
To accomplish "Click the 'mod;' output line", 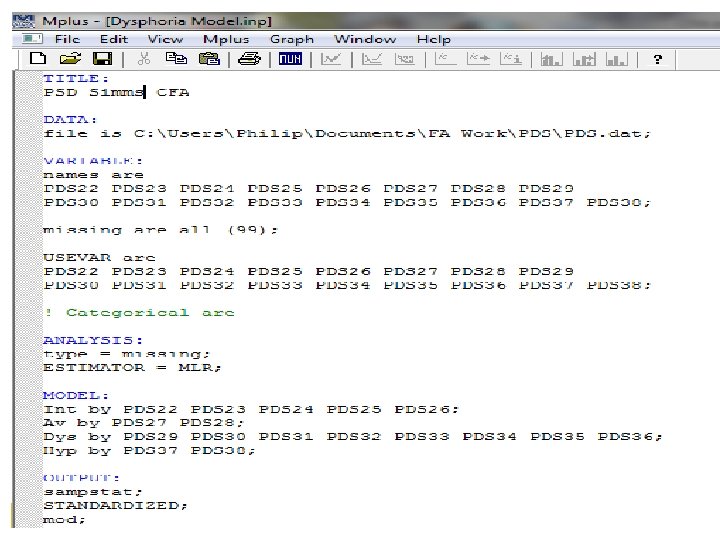I will pos(64,519).
